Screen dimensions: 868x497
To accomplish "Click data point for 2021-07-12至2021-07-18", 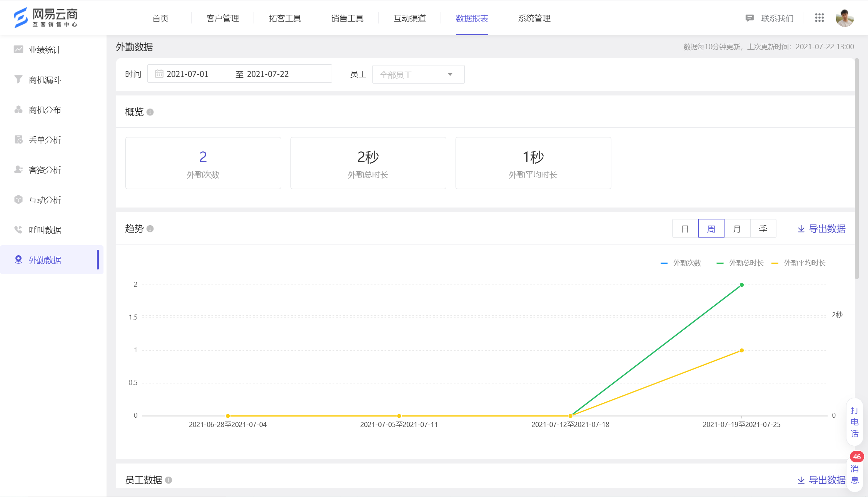I will click(570, 416).
